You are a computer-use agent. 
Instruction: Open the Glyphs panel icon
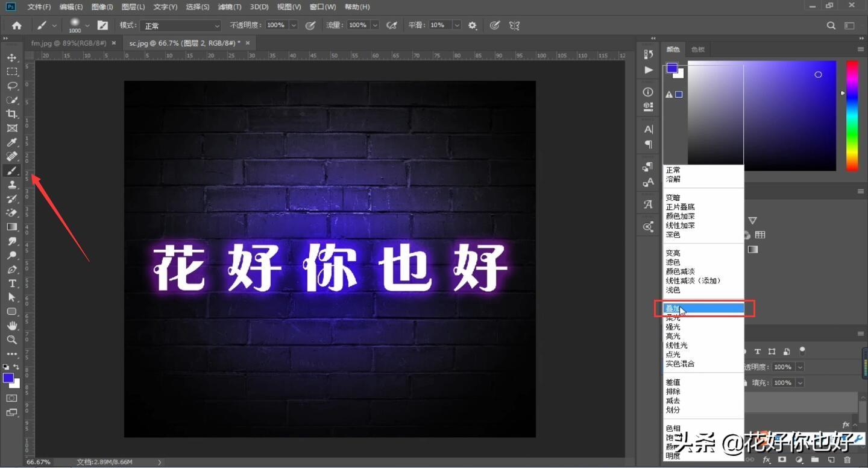(648, 204)
